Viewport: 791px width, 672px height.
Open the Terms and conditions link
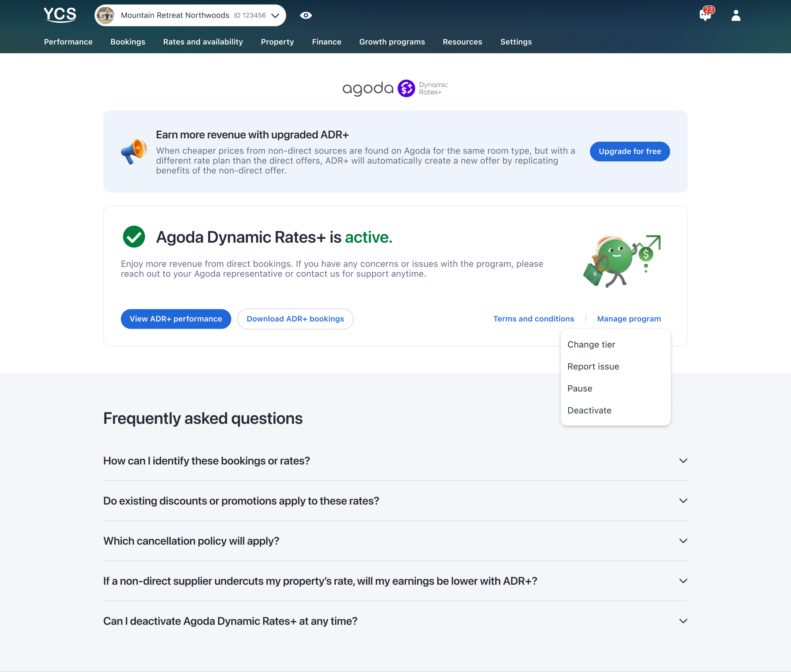pyautogui.click(x=534, y=319)
